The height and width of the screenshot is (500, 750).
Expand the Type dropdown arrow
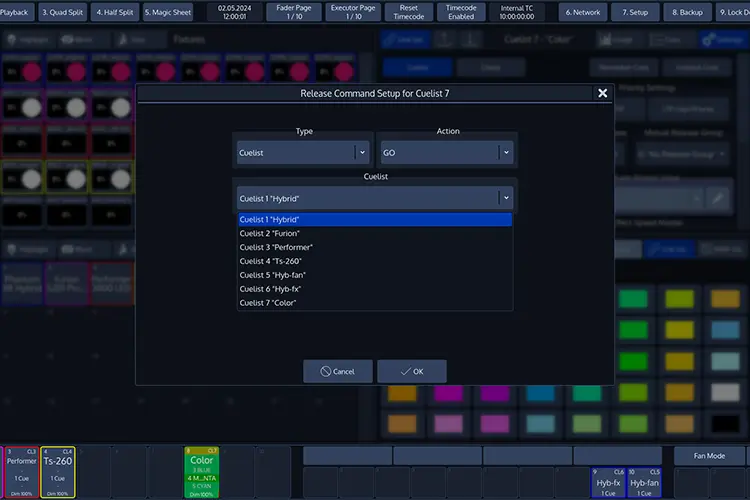click(x=362, y=153)
